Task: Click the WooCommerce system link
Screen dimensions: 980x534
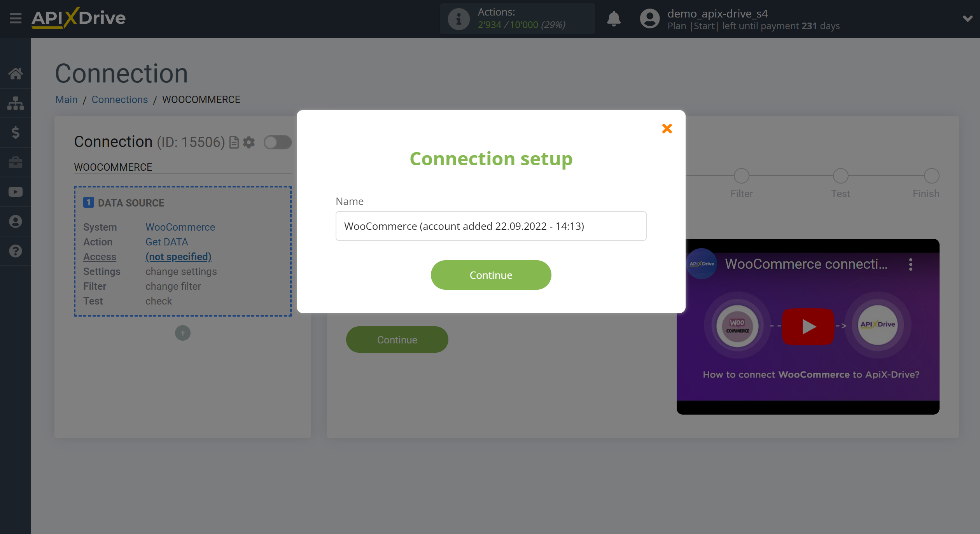Action: pyautogui.click(x=180, y=227)
